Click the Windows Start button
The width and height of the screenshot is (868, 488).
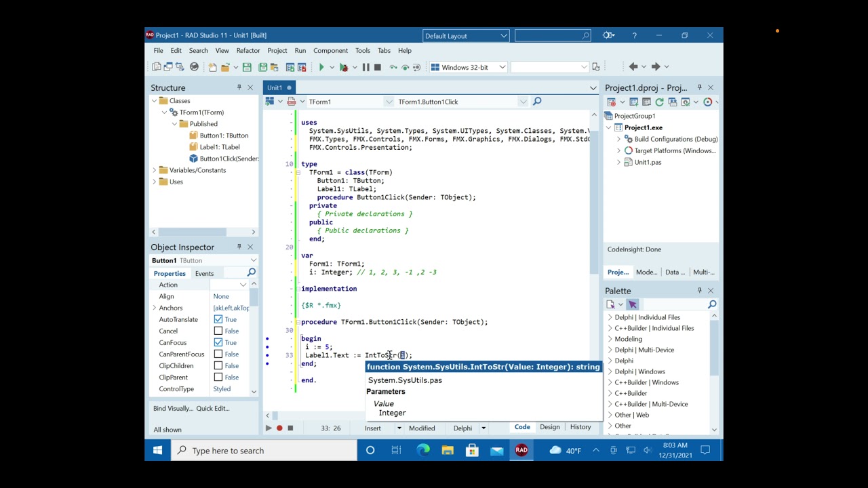pos(157,450)
